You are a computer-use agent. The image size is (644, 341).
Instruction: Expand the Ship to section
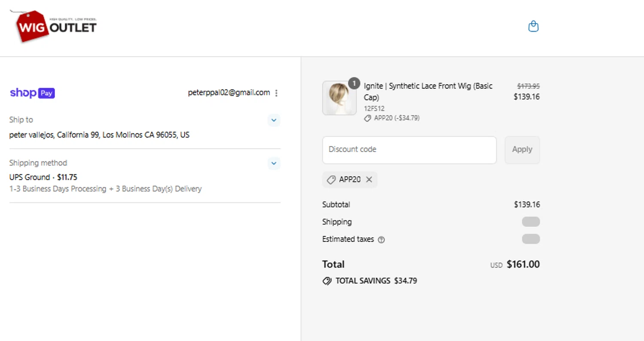point(274,120)
